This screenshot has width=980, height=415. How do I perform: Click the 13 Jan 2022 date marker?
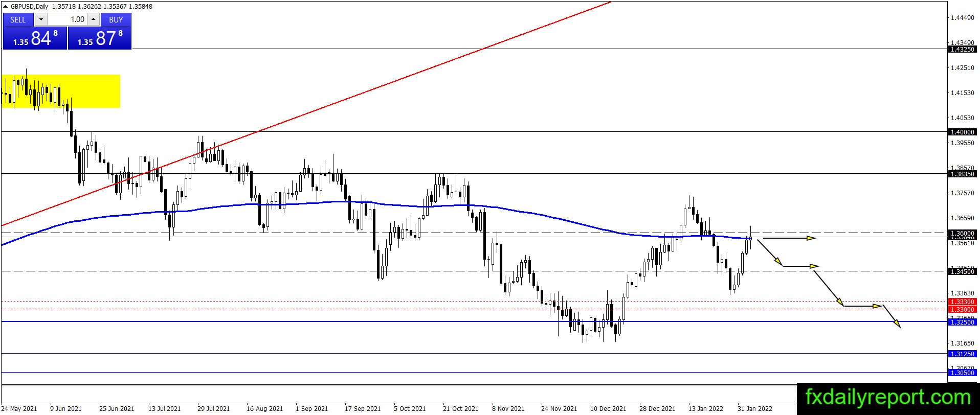(x=706, y=408)
